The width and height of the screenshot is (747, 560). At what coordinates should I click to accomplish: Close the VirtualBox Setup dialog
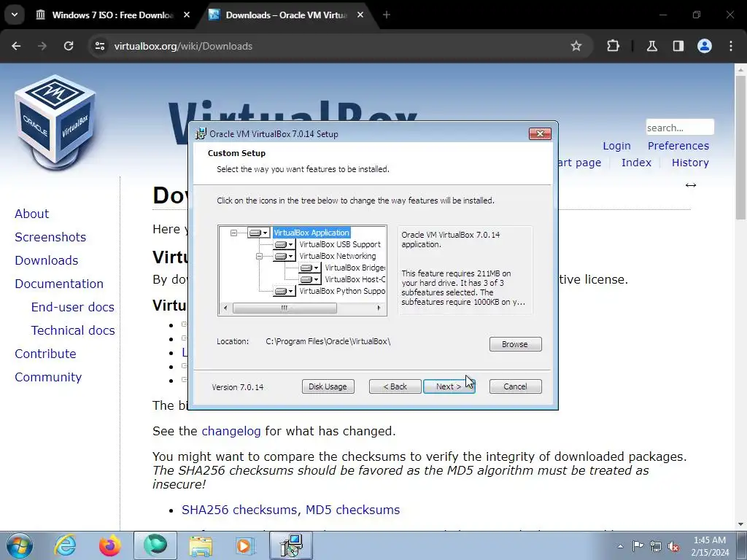pos(540,134)
